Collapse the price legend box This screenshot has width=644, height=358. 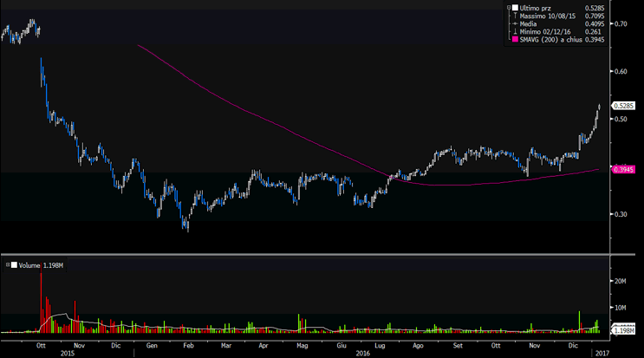pyautogui.click(x=509, y=8)
